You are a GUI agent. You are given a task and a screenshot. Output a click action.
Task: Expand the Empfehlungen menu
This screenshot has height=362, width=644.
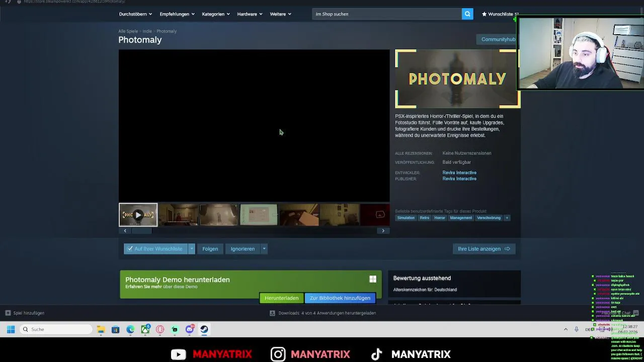pyautogui.click(x=177, y=14)
